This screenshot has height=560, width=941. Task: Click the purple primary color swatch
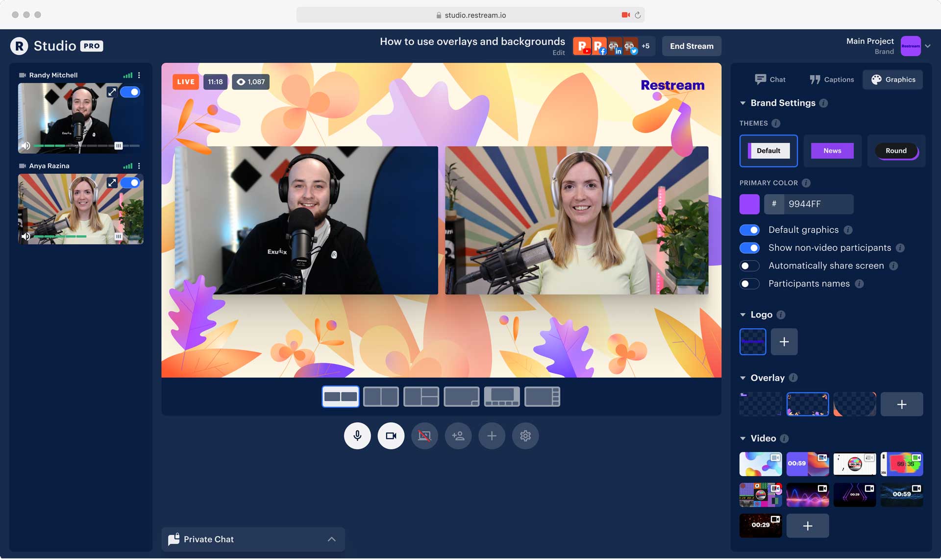click(749, 204)
